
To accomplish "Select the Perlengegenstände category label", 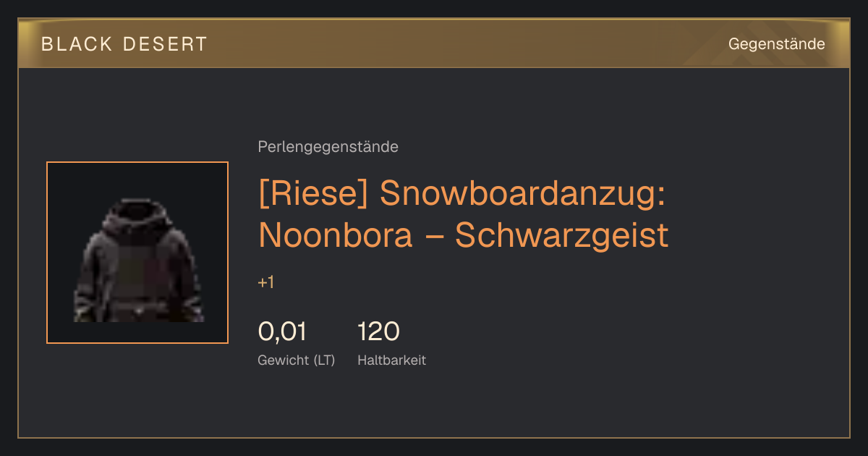I will click(328, 147).
